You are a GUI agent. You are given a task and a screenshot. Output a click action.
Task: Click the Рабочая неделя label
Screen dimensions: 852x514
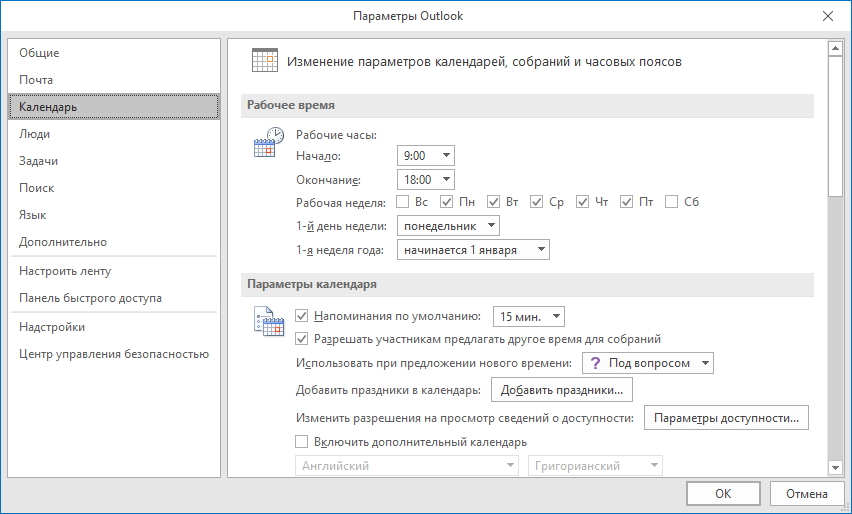[x=341, y=203]
